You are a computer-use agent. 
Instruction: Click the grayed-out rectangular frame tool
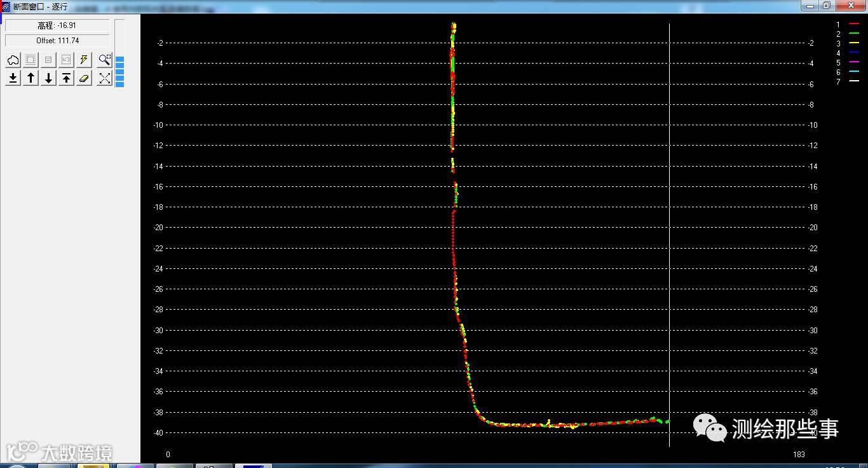pos(31,60)
